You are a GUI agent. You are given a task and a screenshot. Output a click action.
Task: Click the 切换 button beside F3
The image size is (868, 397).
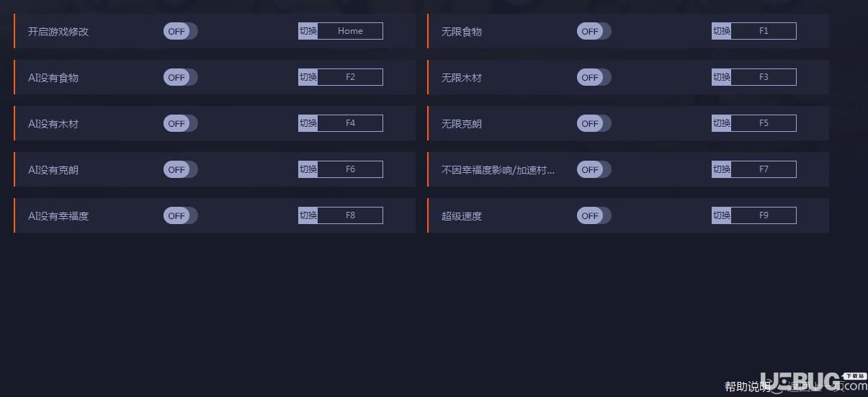coord(722,77)
